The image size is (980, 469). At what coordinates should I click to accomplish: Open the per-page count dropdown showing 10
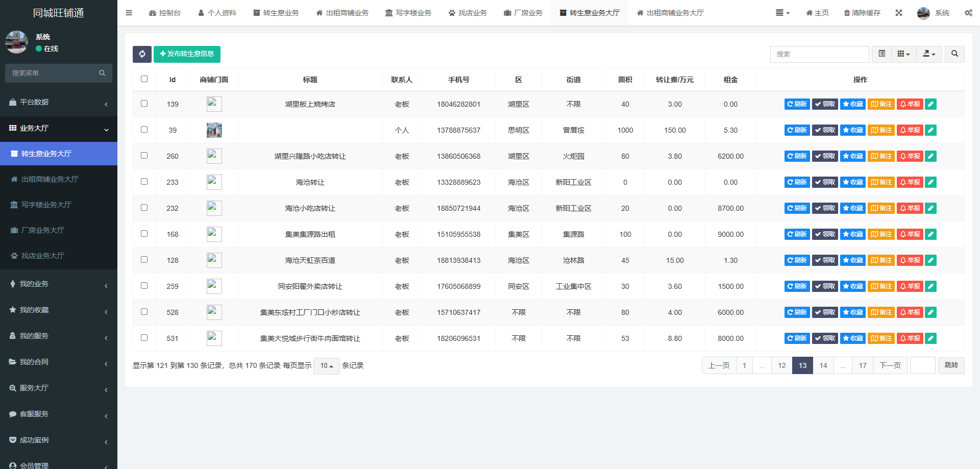(x=326, y=366)
